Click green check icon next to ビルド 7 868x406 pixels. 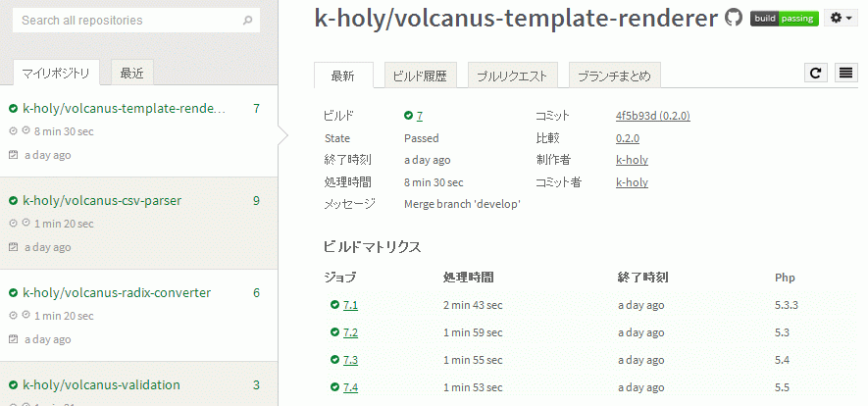[x=409, y=116]
